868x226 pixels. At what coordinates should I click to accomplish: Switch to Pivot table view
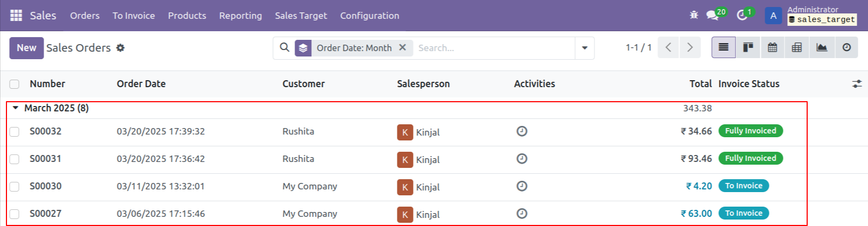point(797,47)
